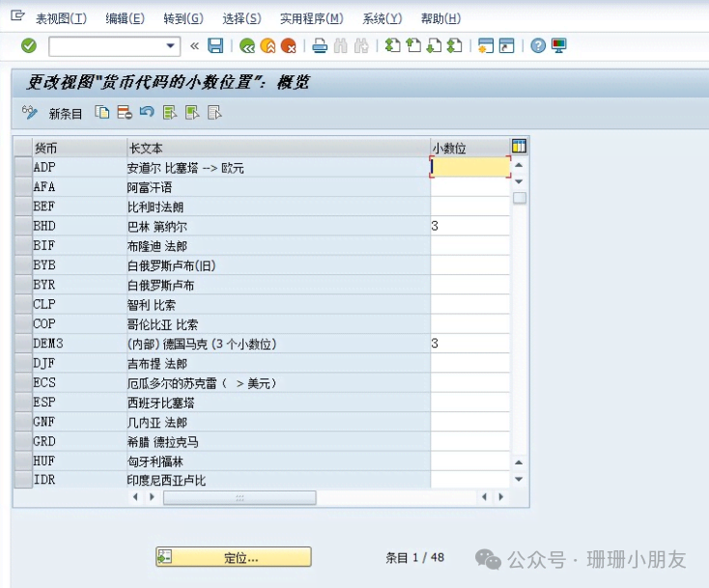Click the vertical scrollbar down arrow at bottom
The image size is (709, 588).
(x=519, y=479)
